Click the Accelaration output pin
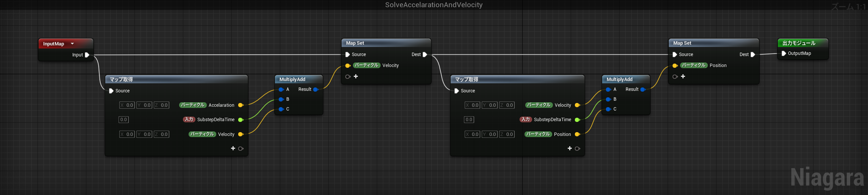Image resolution: width=868 pixels, height=195 pixels. click(x=240, y=105)
